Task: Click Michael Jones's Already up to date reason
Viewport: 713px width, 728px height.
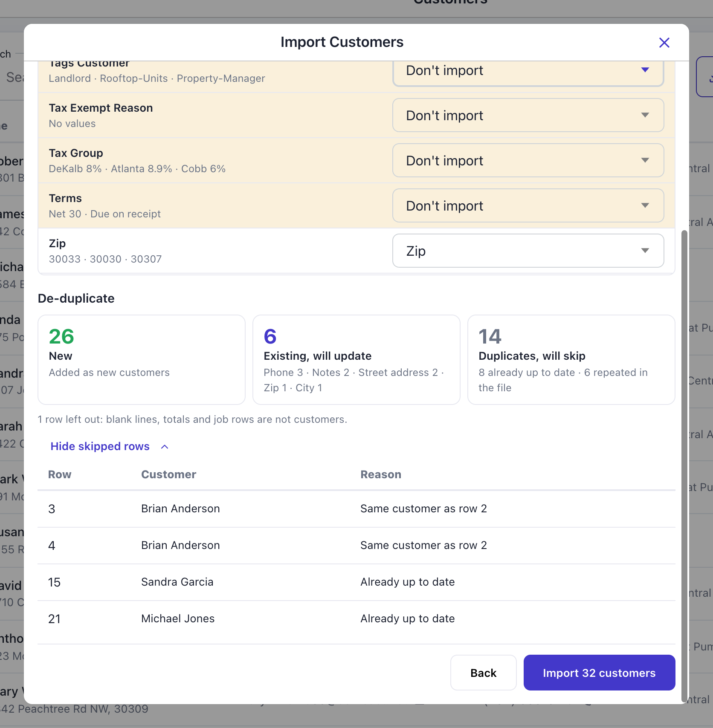Action: pos(407,618)
